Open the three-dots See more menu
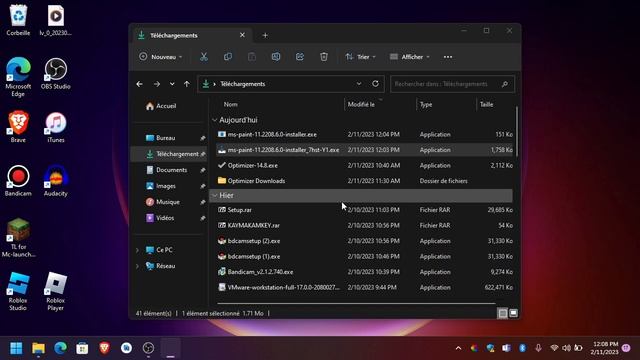 448,57
